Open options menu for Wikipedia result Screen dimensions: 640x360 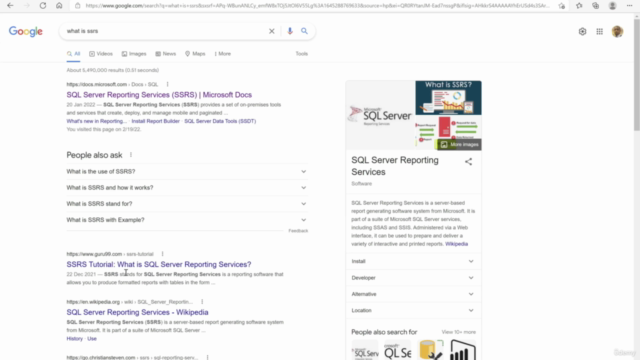[x=202, y=302]
